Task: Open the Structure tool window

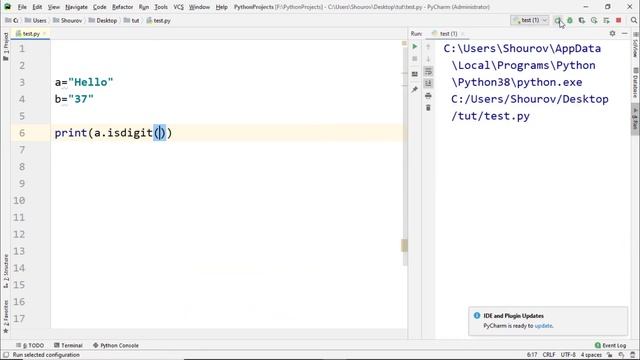Action: [6, 271]
